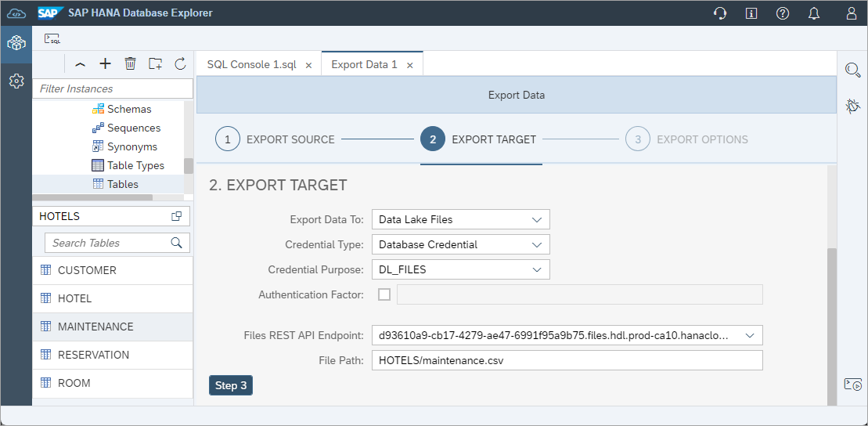The height and width of the screenshot is (426, 868).
Task: Click the add folder group icon
Action: coord(156,63)
